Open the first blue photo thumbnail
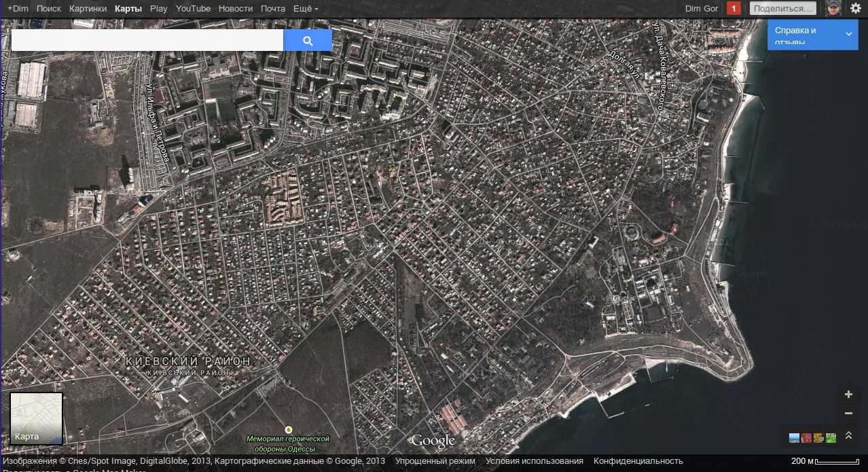 point(794,438)
